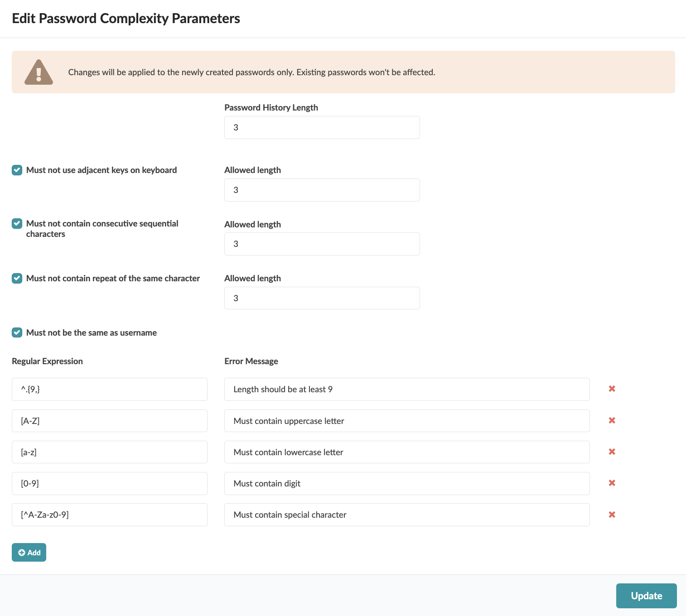Uncheck 'Must not use adjacent keys on keyboard'
Screen dimensions: 686x616
pos(17,170)
